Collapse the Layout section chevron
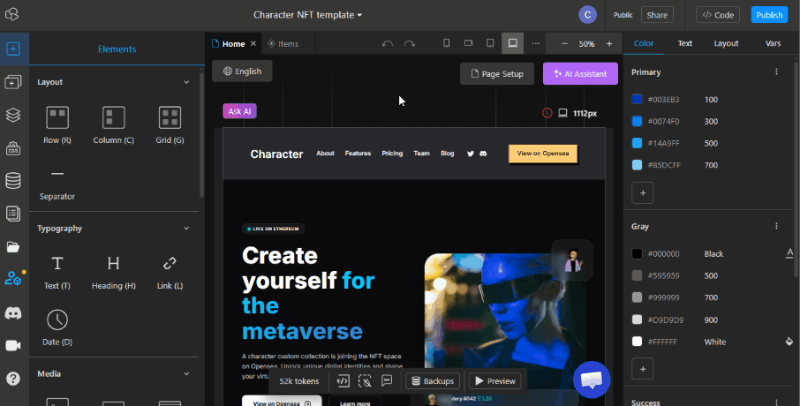The image size is (800, 406). point(186,82)
